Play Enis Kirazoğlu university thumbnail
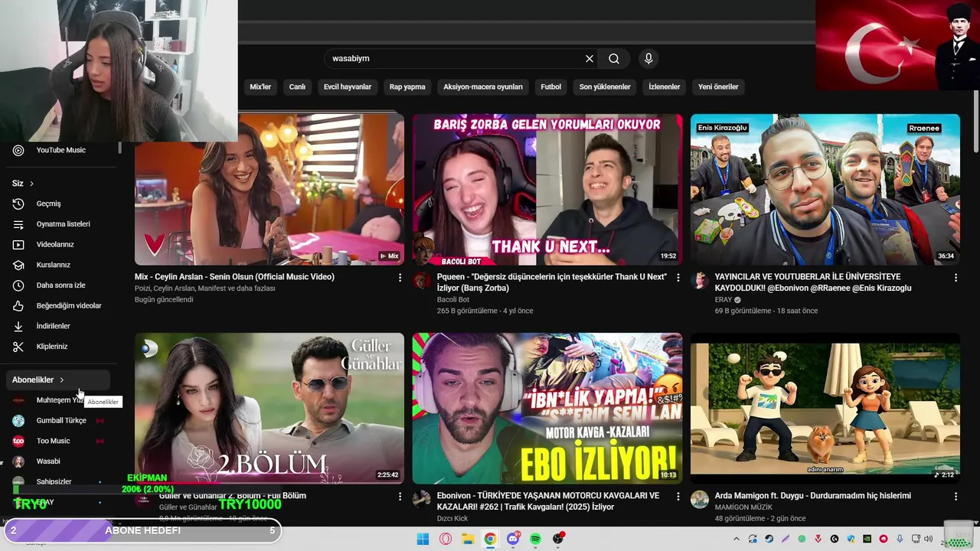 (x=825, y=190)
